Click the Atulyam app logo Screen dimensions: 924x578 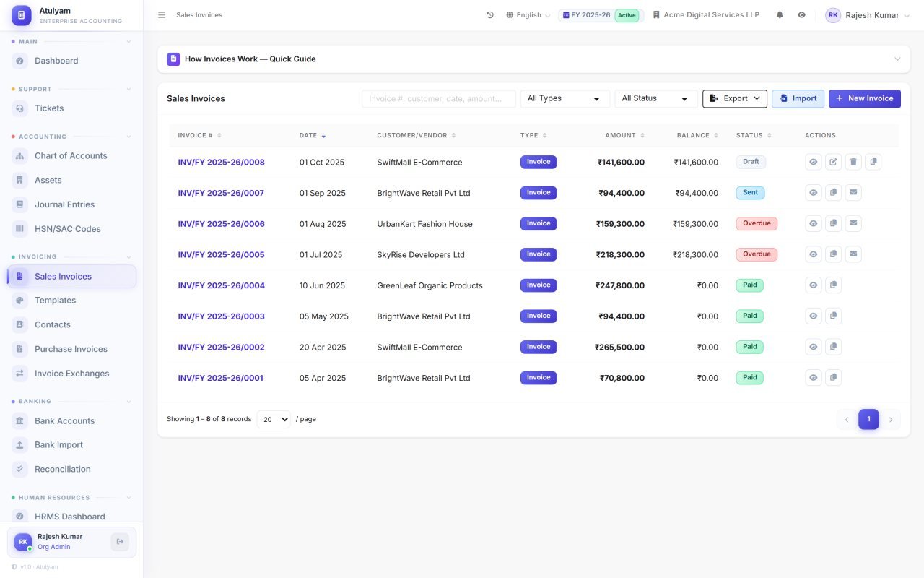(22, 15)
